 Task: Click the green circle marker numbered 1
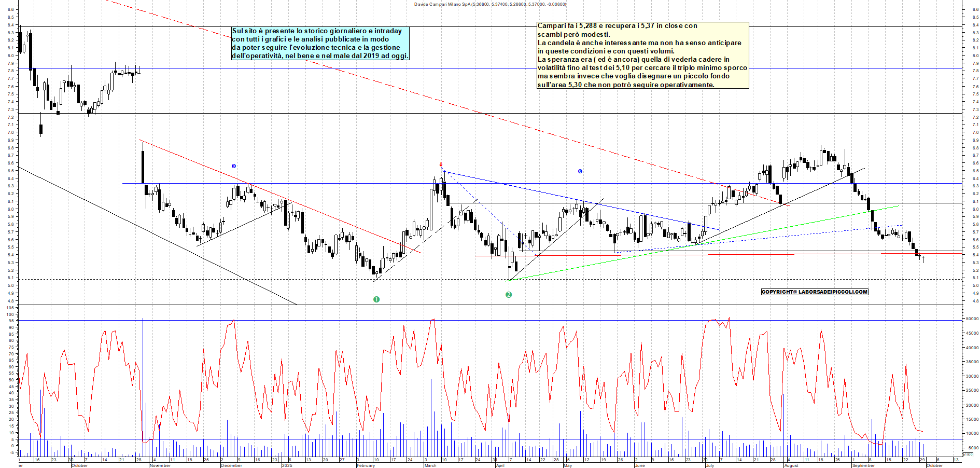click(x=376, y=299)
